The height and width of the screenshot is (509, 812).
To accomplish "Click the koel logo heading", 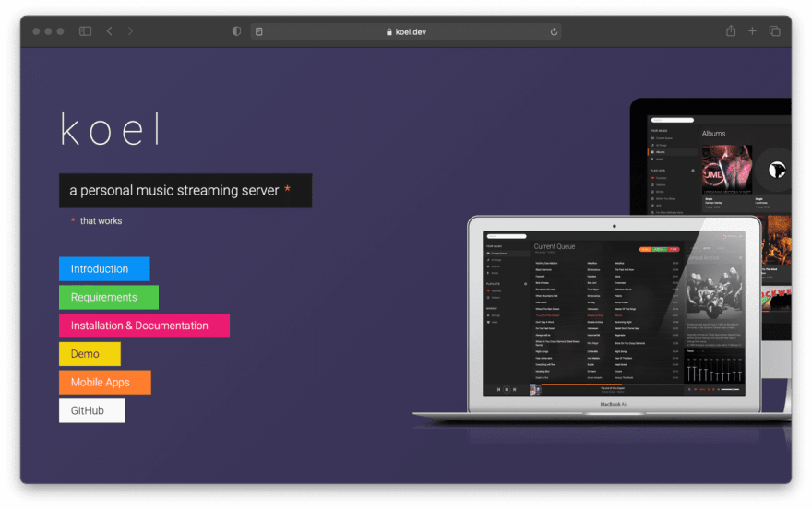I will click(x=111, y=128).
